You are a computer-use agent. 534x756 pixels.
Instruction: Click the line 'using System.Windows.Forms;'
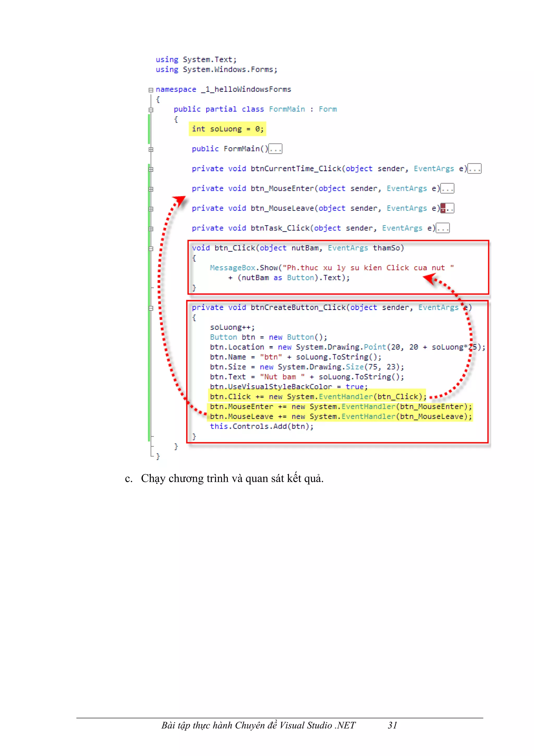(216, 69)
